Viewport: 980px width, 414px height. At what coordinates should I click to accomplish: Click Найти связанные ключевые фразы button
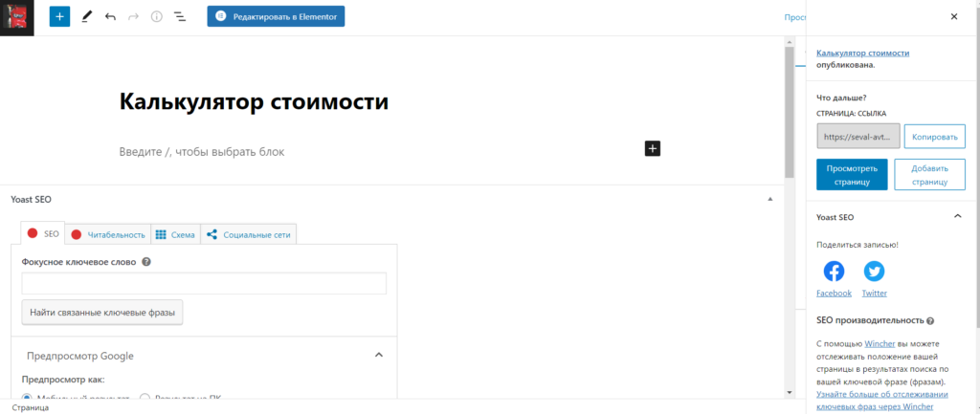click(102, 313)
